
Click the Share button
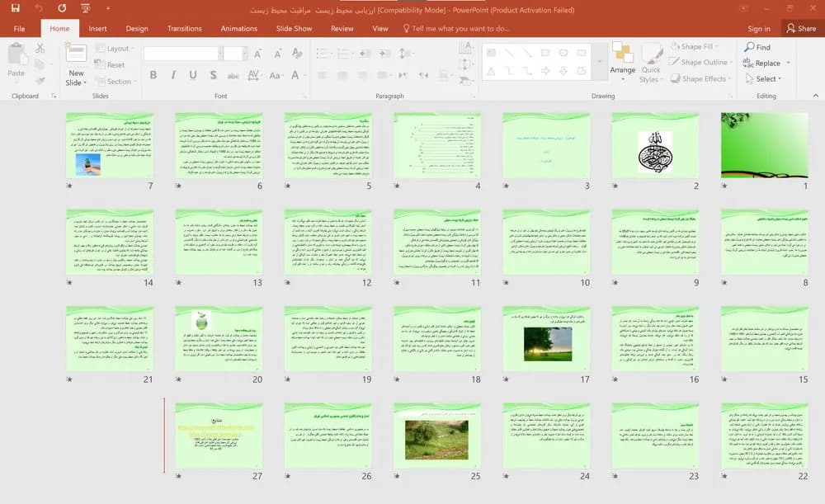pos(801,28)
